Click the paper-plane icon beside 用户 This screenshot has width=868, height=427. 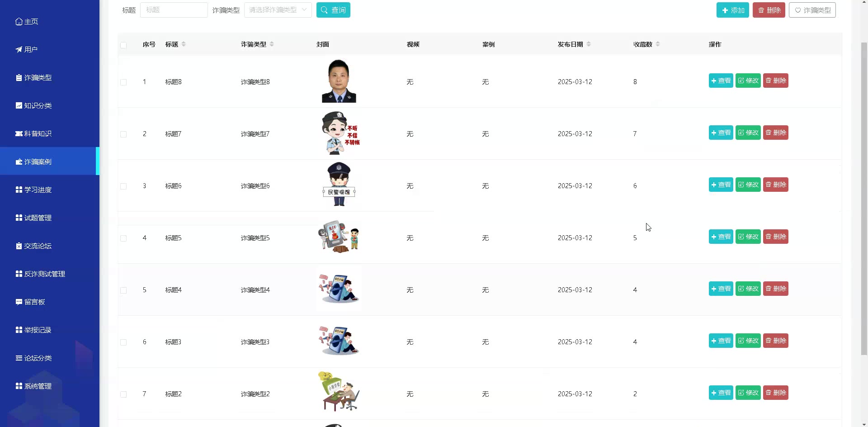(x=19, y=50)
